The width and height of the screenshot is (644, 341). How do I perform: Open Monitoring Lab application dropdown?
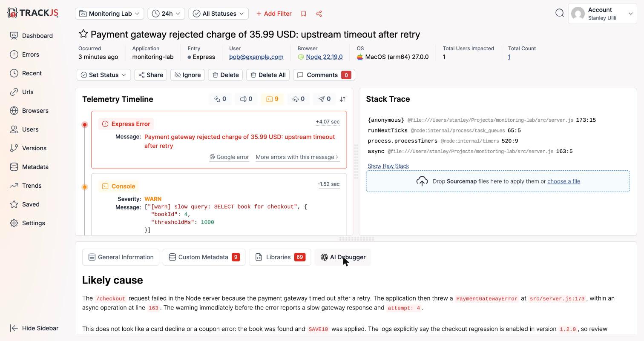tap(109, 14)
